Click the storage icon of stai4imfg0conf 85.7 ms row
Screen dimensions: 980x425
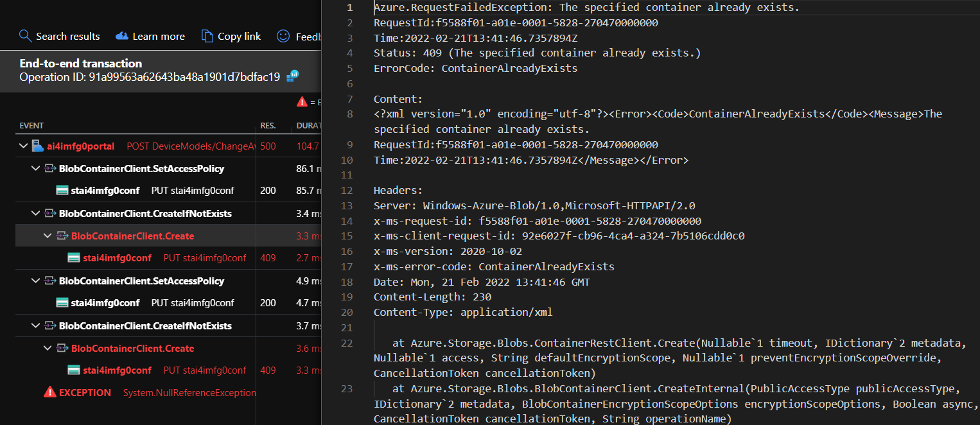click(x=62, y=191)
